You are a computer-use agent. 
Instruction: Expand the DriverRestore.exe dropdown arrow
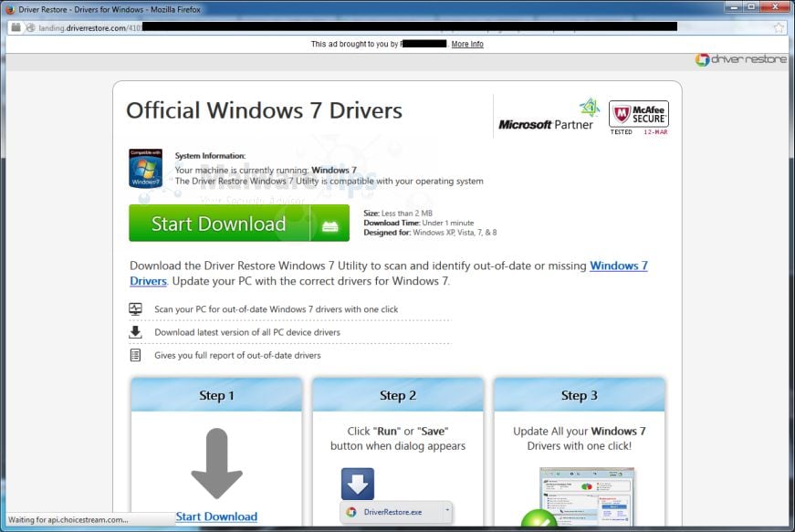447,510
